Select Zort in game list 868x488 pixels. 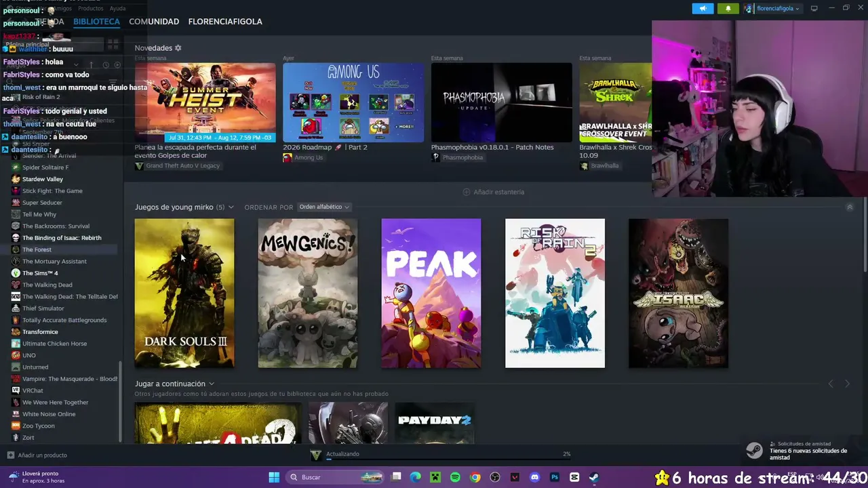(x=28, y=438)
